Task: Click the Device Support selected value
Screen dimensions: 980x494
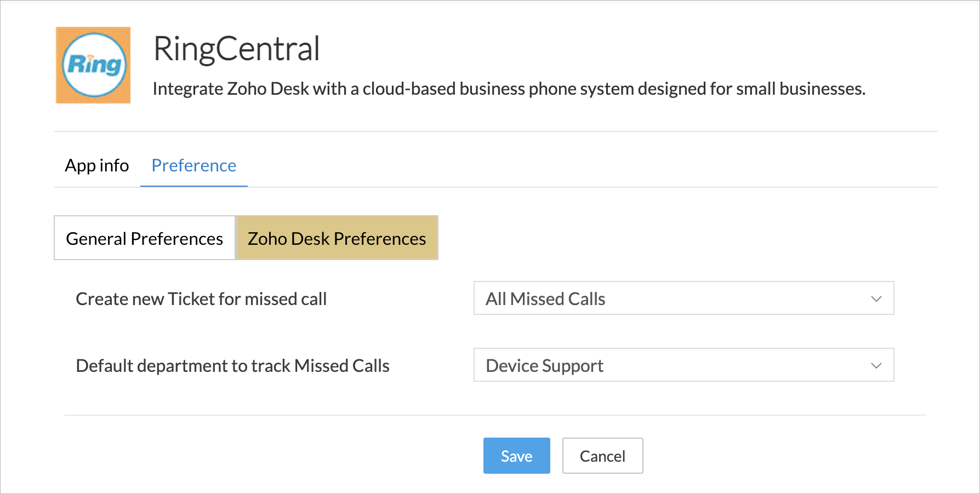Action: tap(545, 366)
